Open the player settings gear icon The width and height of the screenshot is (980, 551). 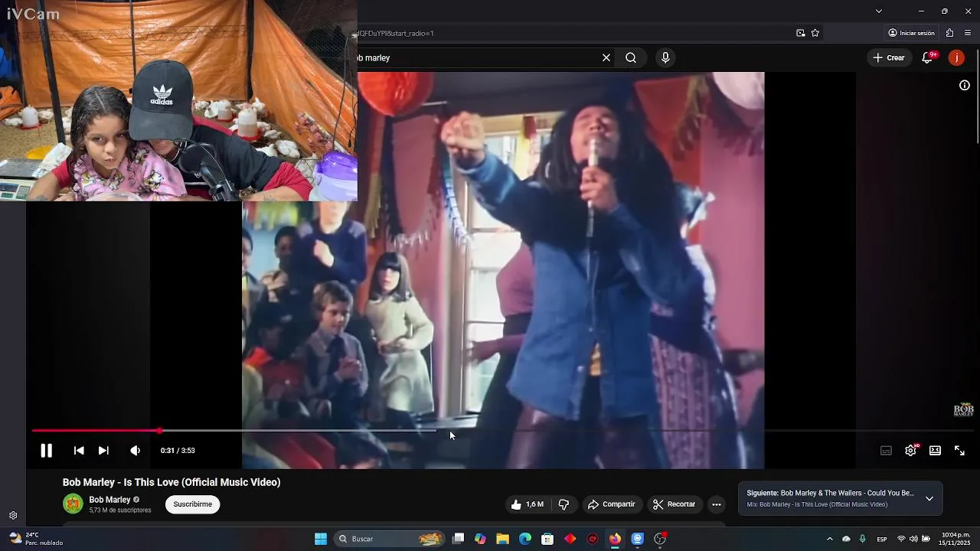[910, 451]
